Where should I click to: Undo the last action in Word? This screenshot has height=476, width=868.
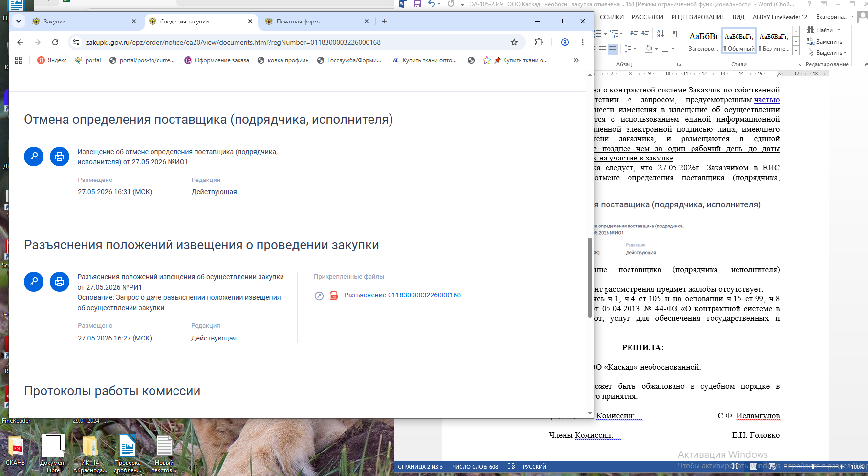pos(432,4)
